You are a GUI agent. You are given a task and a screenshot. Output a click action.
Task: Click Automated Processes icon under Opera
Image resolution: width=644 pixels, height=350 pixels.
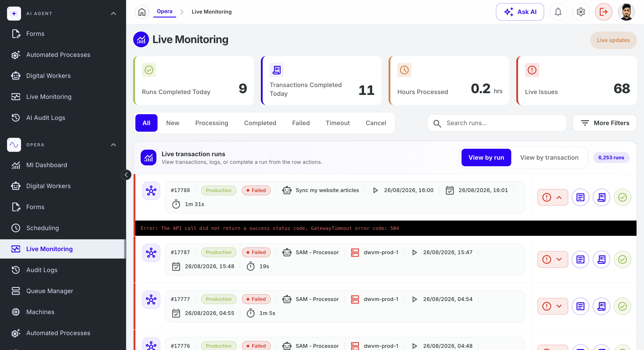point(16,333)
